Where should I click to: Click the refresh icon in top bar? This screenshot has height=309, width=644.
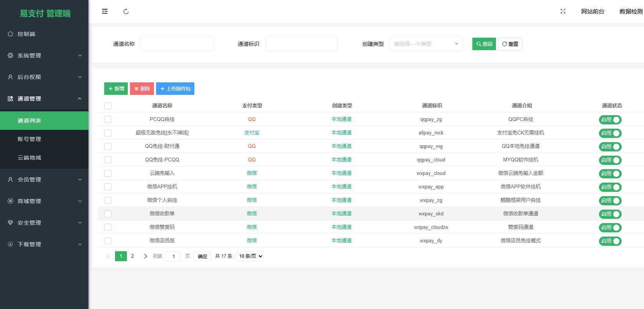(126, 12)
